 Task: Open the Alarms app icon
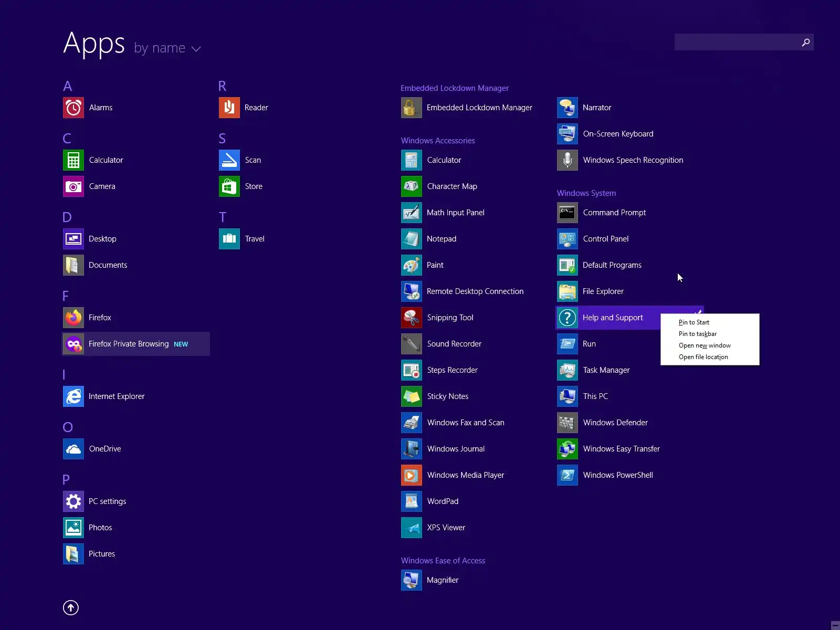(73, 108)
